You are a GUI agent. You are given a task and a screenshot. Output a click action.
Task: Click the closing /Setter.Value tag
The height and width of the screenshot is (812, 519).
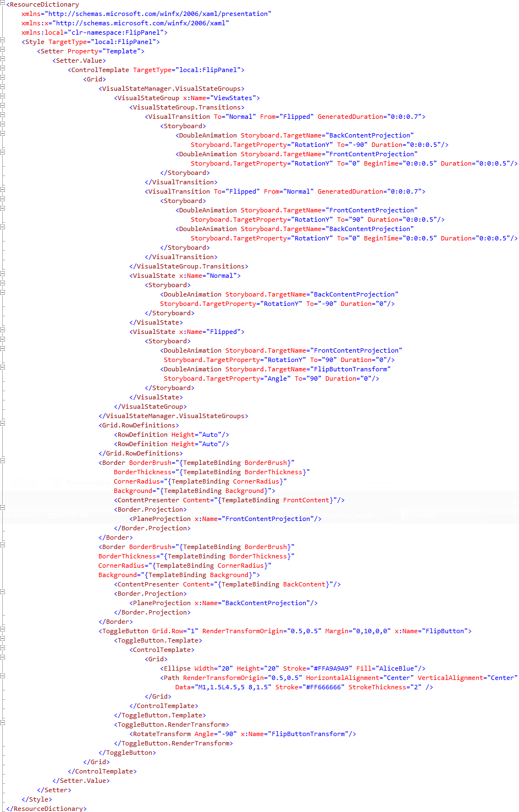pos(81,781)
